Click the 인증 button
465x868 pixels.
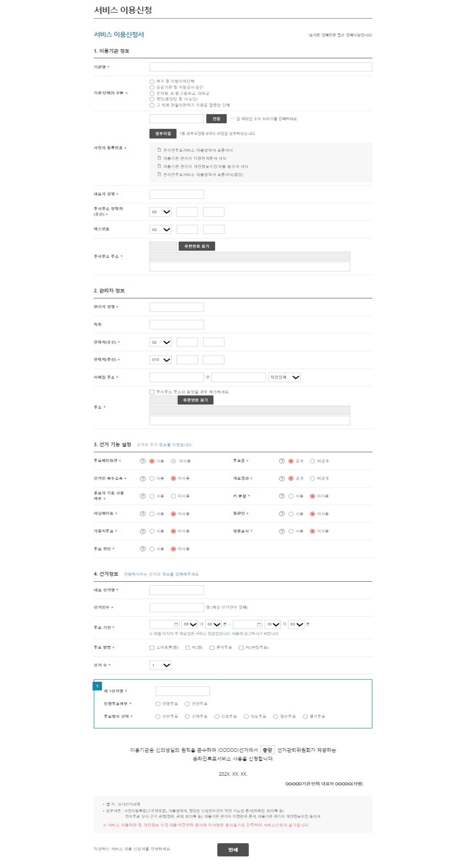(216, 119)
